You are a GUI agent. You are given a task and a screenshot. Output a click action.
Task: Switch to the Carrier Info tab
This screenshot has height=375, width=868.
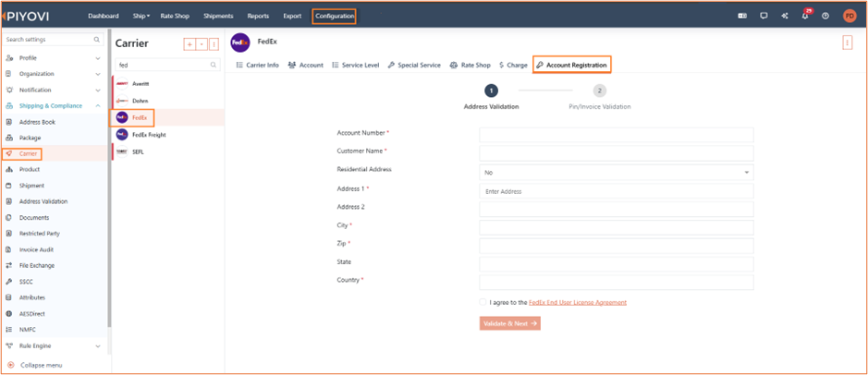(257, 65)
